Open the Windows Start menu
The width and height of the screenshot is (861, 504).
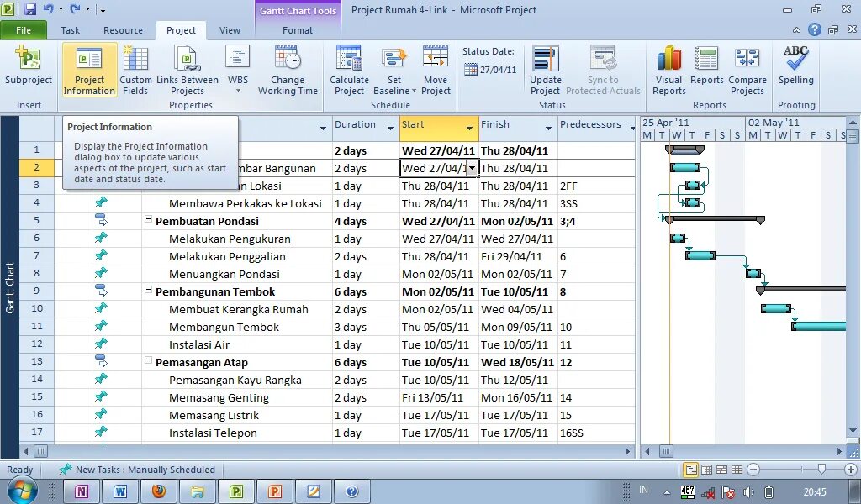point(21,490)
